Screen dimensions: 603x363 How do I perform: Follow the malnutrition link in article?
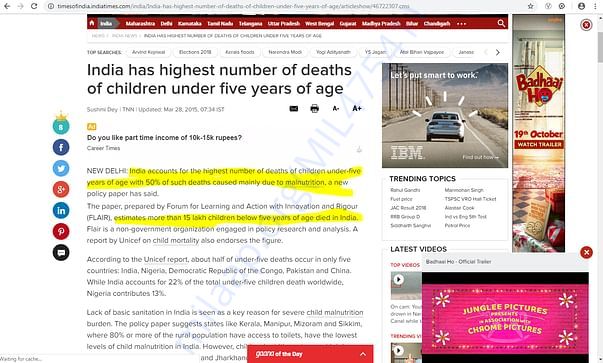point(305,182)
